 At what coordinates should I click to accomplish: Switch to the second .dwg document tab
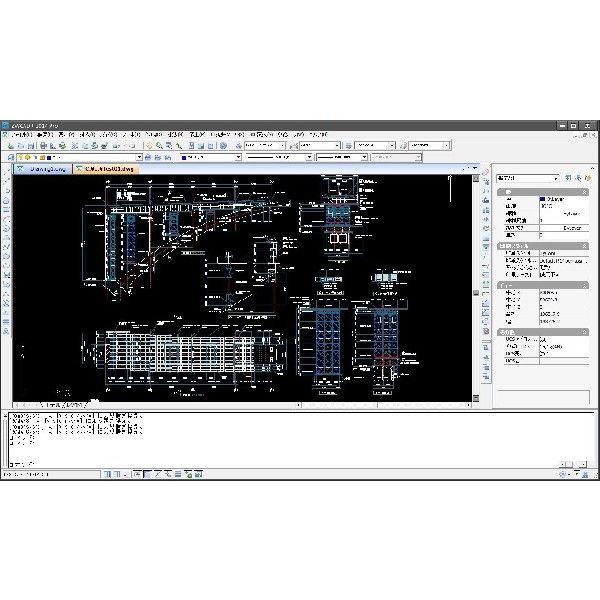pyautogui.click(x=106, y=169)
